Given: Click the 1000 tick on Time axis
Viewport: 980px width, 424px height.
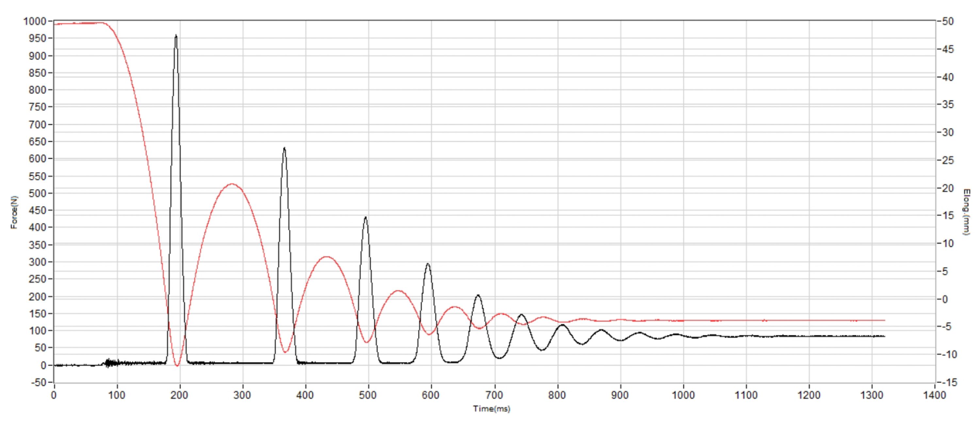Looking at the screenshot, I should point(683,395).
